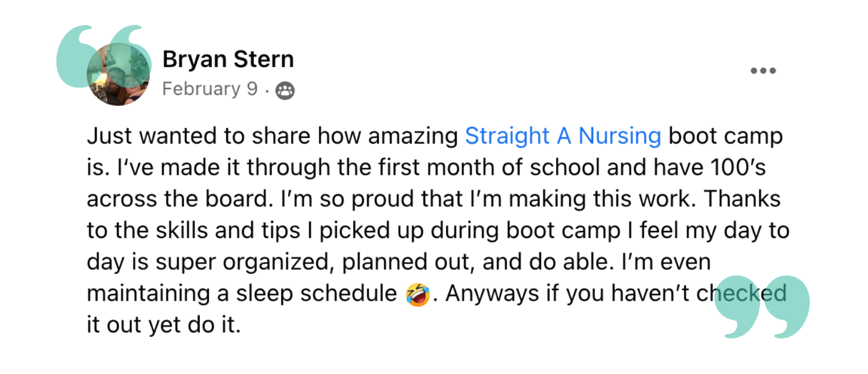Click the dot separator after February 9
This screenshot has width=868, height=374.
(267, 91)
